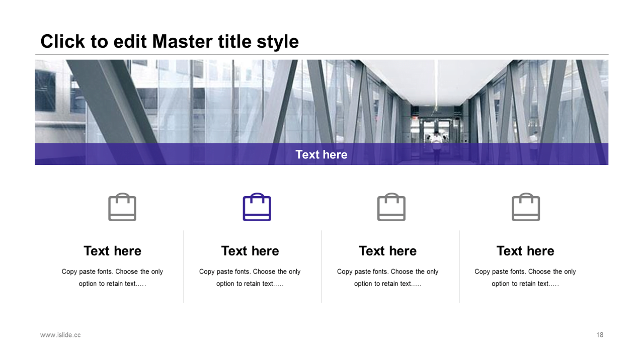Viewport: 644px width, 362px height.
Task: Click the second column 'Text here' heading
Action: point(250,251)
